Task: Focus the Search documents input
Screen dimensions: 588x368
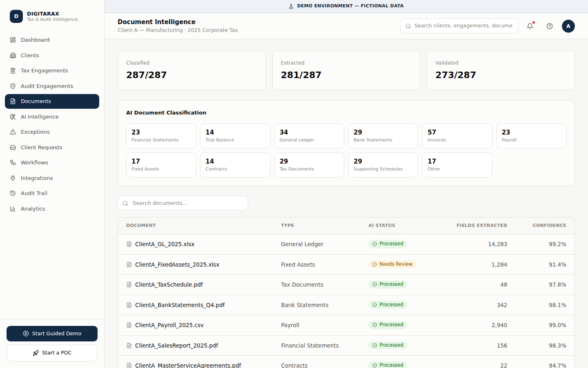Action: (183, 203)
